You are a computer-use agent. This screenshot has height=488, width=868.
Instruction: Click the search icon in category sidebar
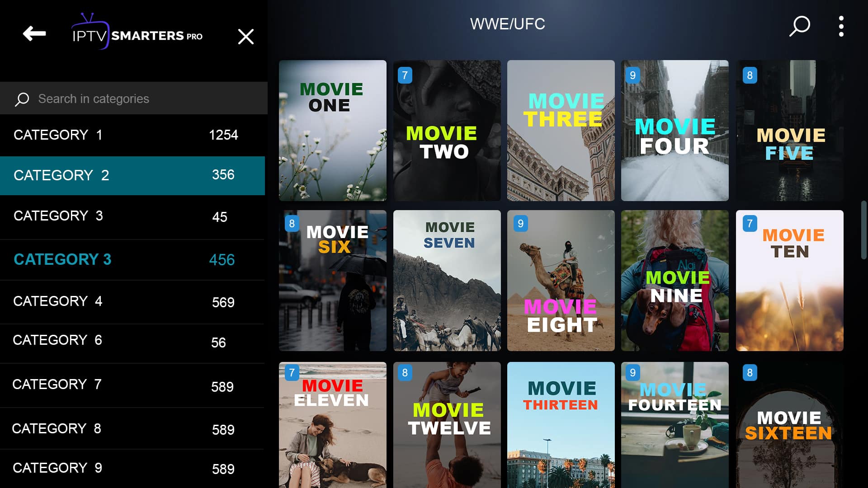[x=22, y=99]
